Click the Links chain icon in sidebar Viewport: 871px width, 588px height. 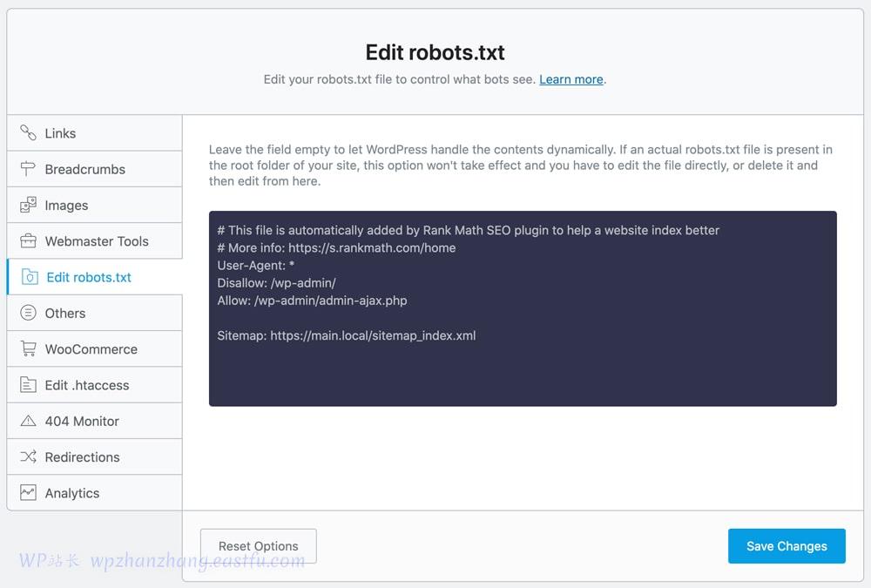[28, 132]
